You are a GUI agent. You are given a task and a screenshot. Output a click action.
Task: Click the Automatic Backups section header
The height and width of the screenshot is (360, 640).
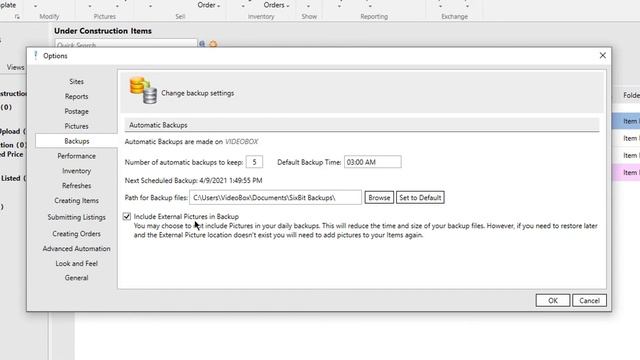[362, 125]
